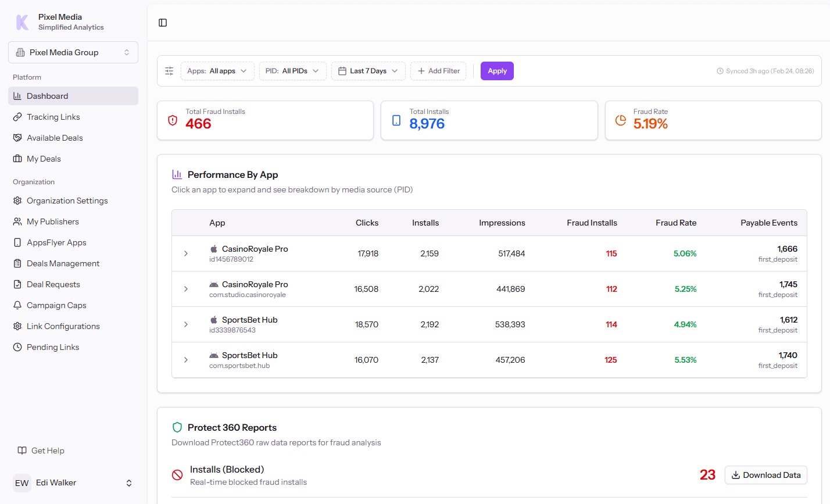
Task: Click the blocked installs prohibition icon
Action: pos(177,475)
